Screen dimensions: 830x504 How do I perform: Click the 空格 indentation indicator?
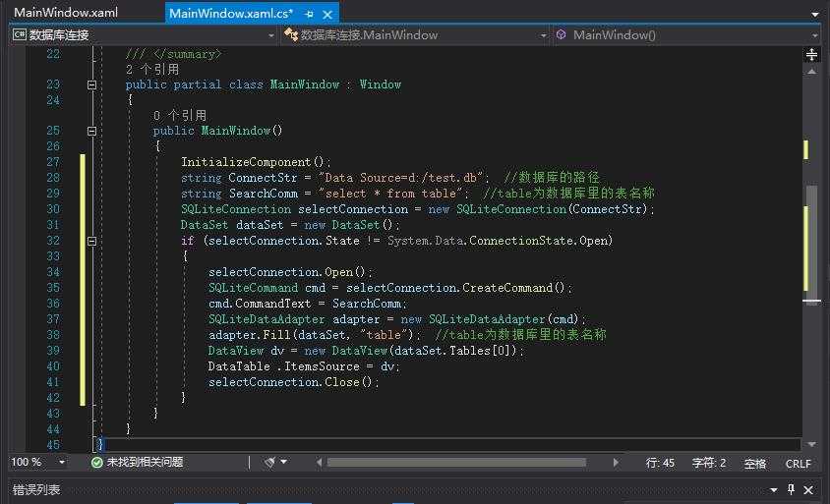[755, 464]
